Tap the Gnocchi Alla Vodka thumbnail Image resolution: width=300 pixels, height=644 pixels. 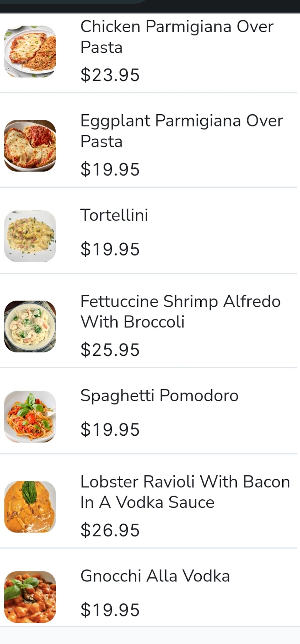click(30, 597)
